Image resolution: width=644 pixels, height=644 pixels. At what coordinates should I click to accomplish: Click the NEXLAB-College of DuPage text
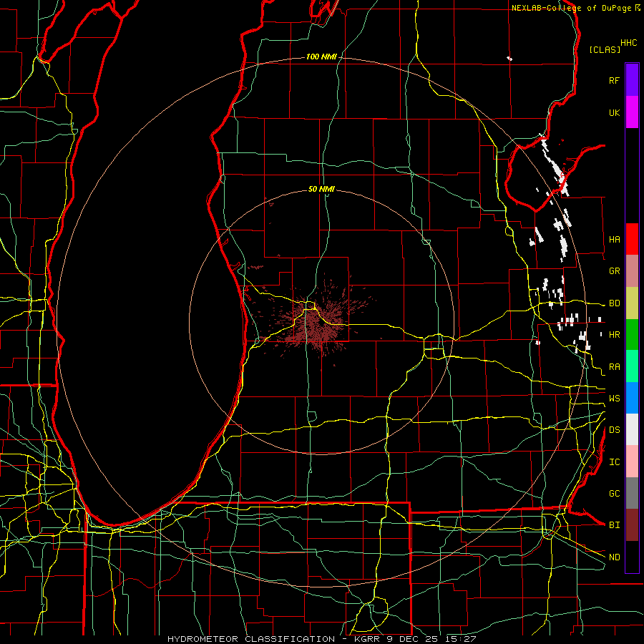(x=571, y=8)
